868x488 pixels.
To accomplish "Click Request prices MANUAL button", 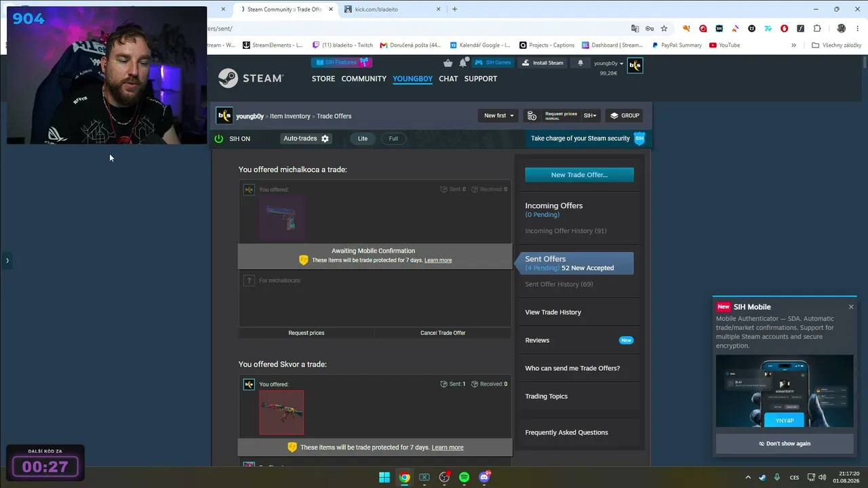I will (561, 116).
